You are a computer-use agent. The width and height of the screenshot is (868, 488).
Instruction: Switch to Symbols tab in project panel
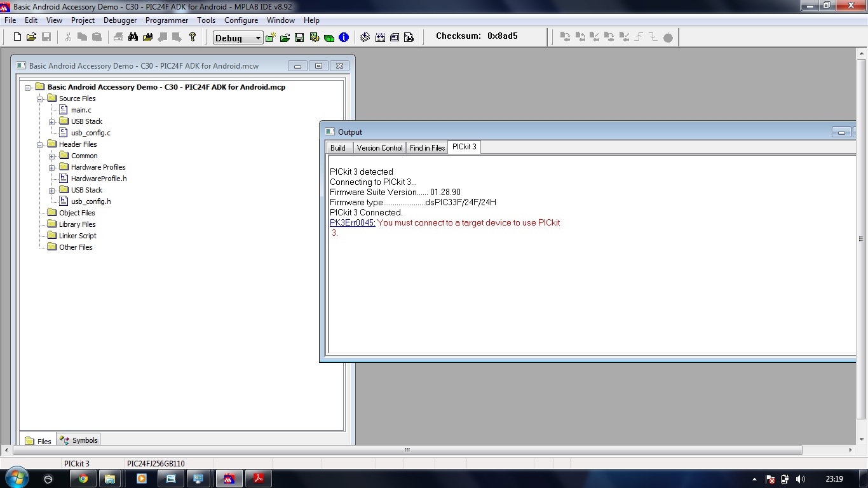(x=79, y=440)
